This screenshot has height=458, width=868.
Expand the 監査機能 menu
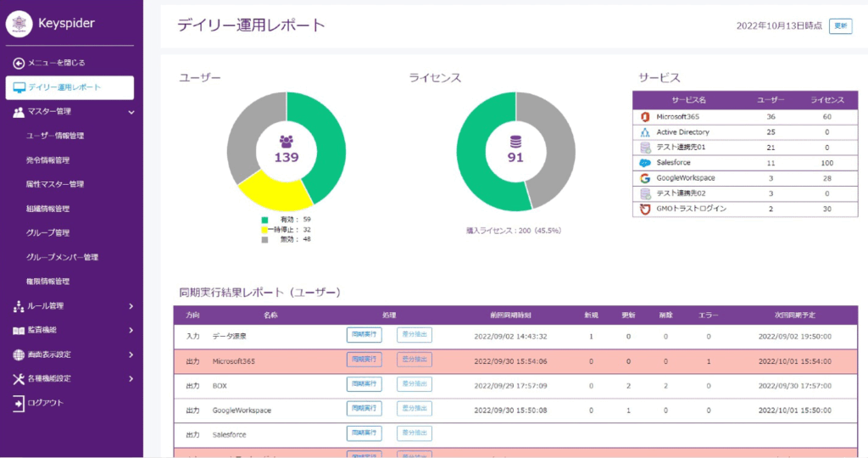pyautogui.click(x=131, y=330)
